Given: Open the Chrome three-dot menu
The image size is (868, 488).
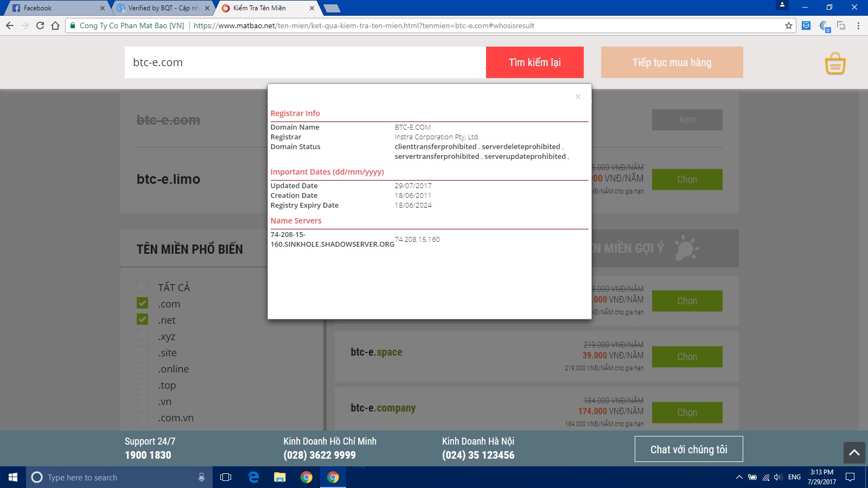Looking at the screenshot, I should 858,25.
